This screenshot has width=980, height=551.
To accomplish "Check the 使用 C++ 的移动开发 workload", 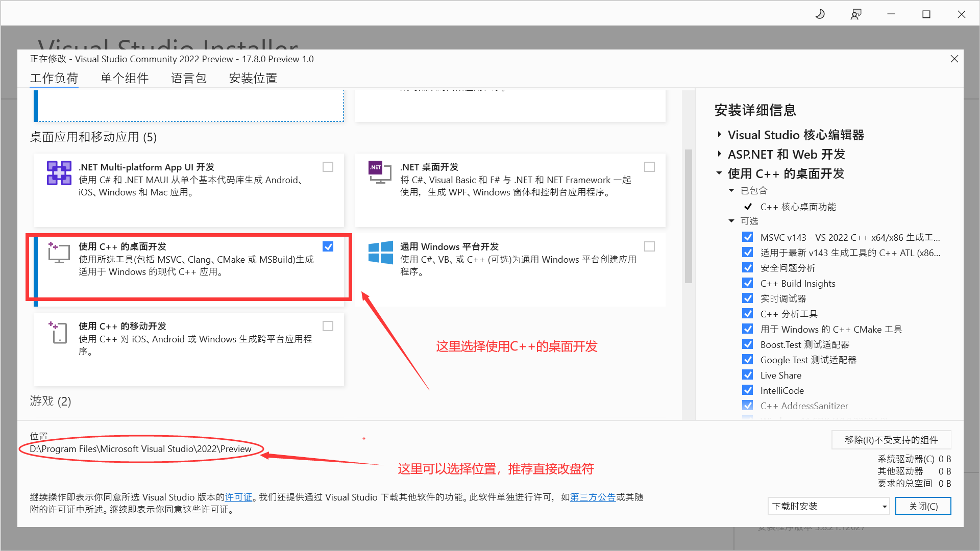I will (x=328, y=326).
